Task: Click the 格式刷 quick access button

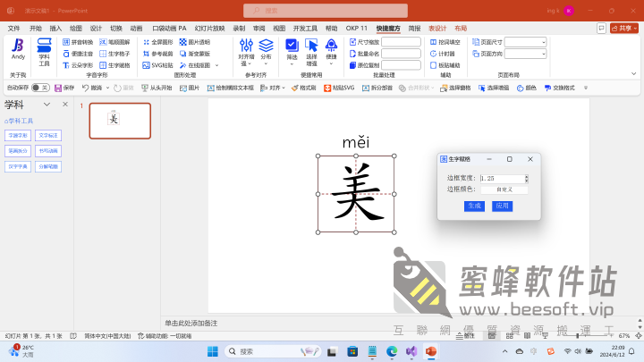Action: coord(303,88)
